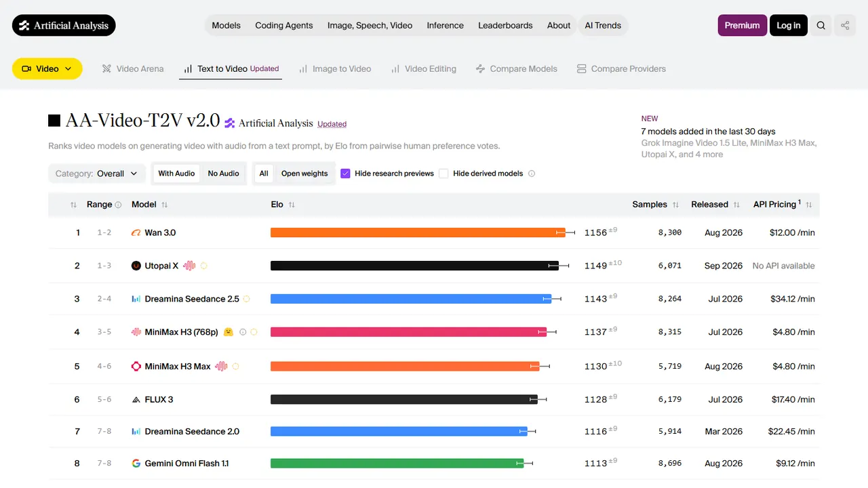Viewport: 868px width, 488px height.
Task: Click the Artificial Analysis logo
Action: 64,26
